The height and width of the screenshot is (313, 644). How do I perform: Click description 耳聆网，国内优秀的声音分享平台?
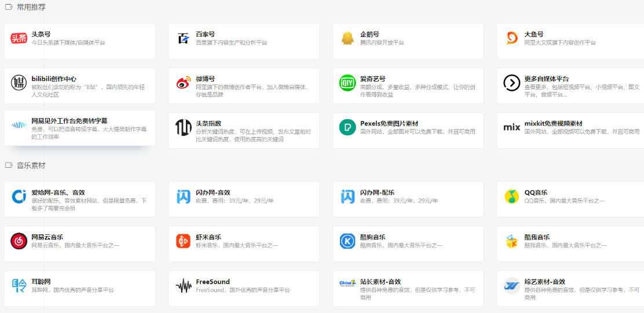tap(73, 290)
